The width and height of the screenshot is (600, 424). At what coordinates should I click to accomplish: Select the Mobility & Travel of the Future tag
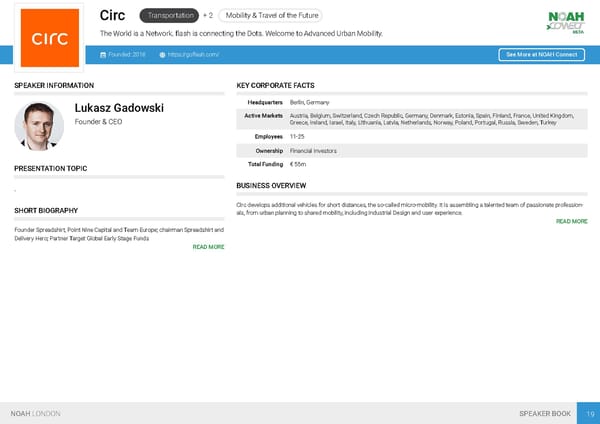(x=271, y=16)
